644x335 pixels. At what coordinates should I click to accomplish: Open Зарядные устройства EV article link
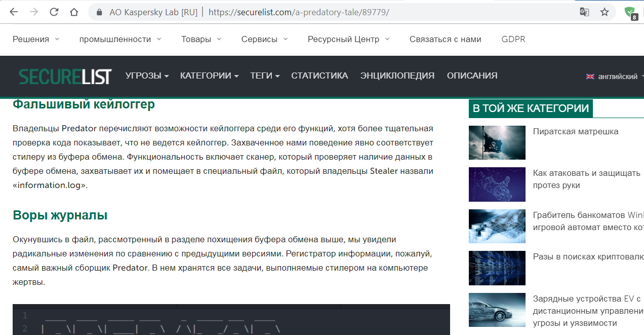coord(587,311)
